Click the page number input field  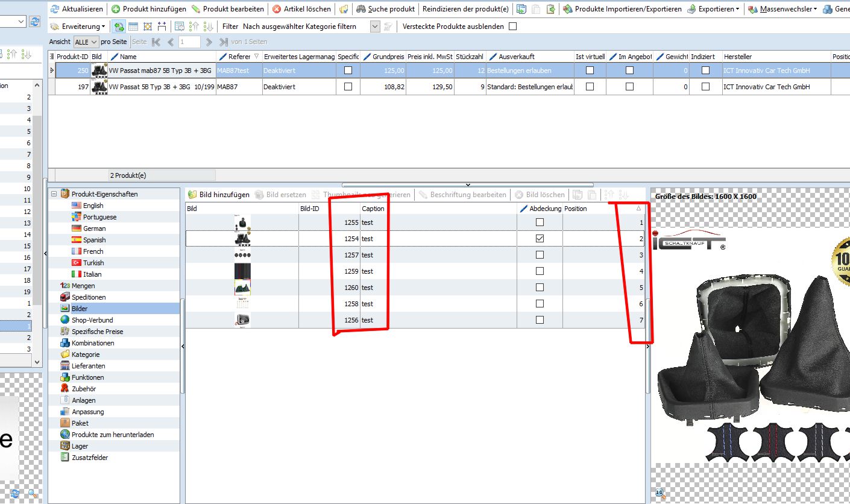pos(189,42)
